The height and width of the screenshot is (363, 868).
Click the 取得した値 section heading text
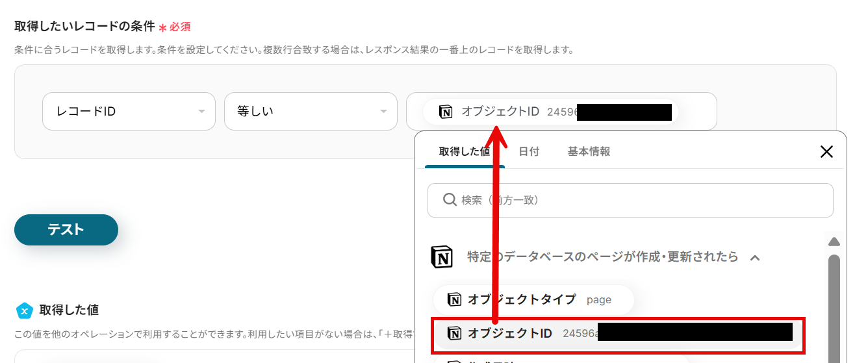pos(69,310)
